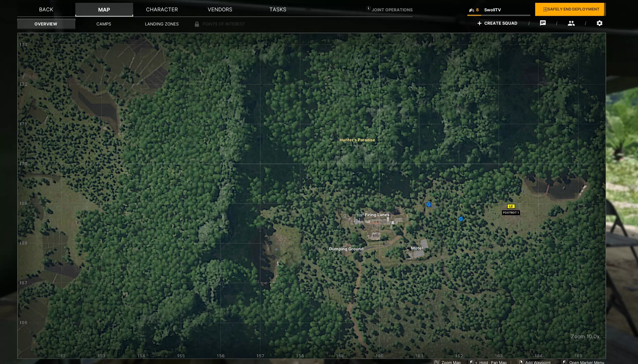Click the yellow LZ Foxtrot 1 marker

point(511,206)
